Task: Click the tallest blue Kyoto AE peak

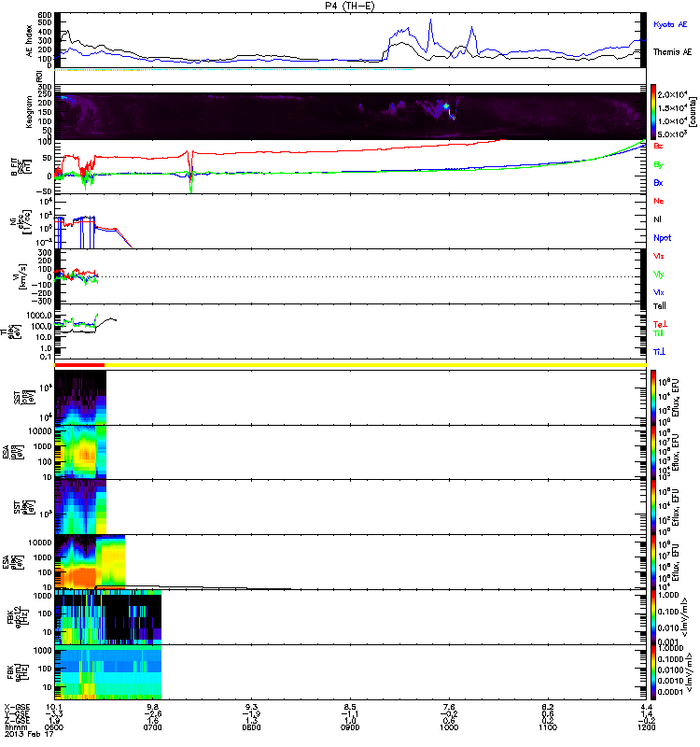Action: [430, 21]
